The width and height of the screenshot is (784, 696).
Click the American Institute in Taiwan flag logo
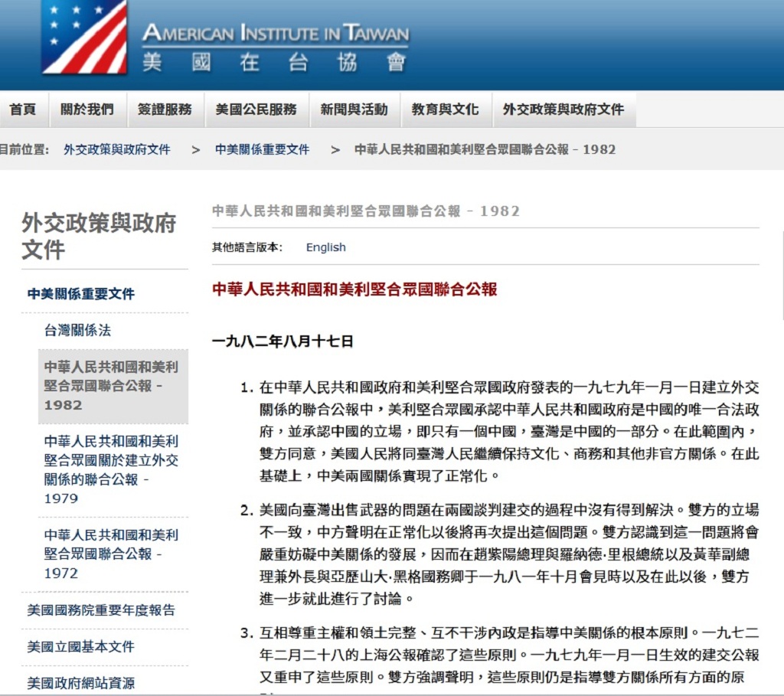click(x=84, y=37)
